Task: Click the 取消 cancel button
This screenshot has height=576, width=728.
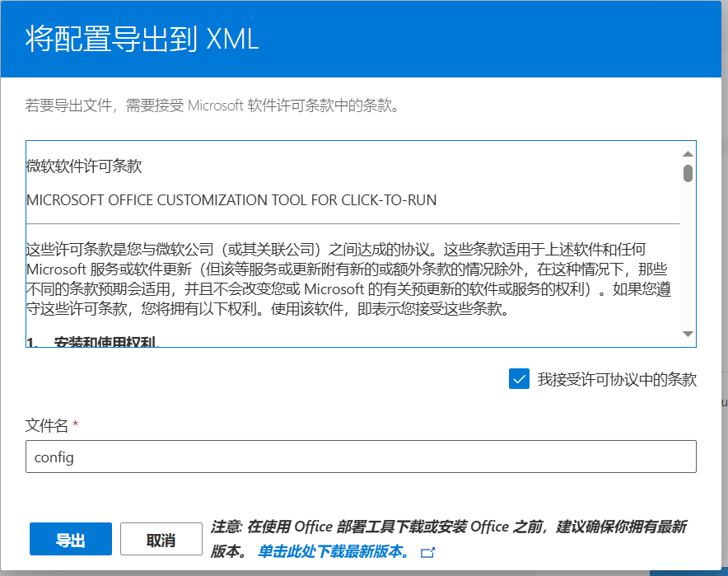Action: tap(161, 539)
